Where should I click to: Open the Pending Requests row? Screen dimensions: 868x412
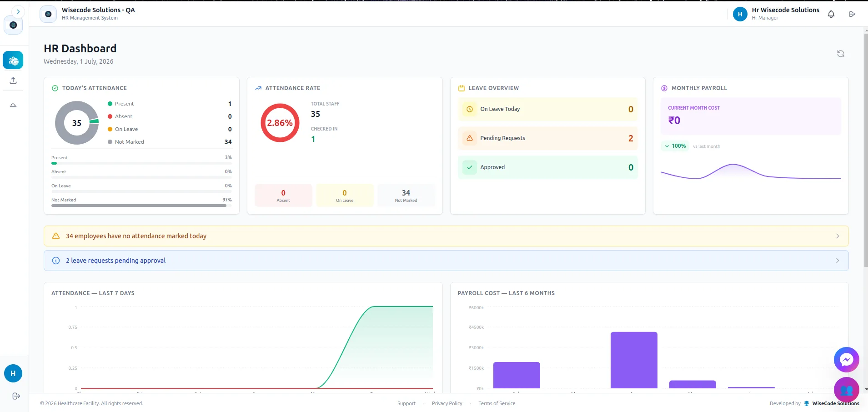click(548, 138)
